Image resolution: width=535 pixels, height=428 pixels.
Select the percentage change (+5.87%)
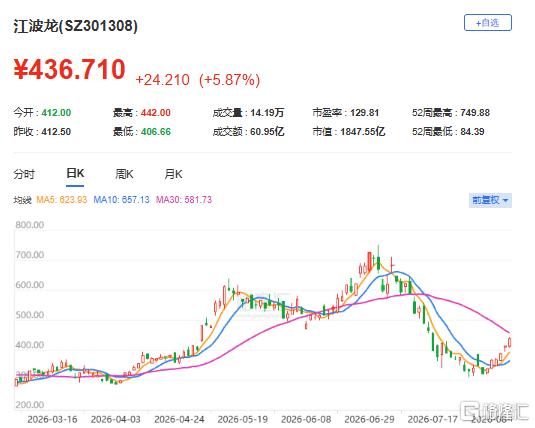coord(230,80)
